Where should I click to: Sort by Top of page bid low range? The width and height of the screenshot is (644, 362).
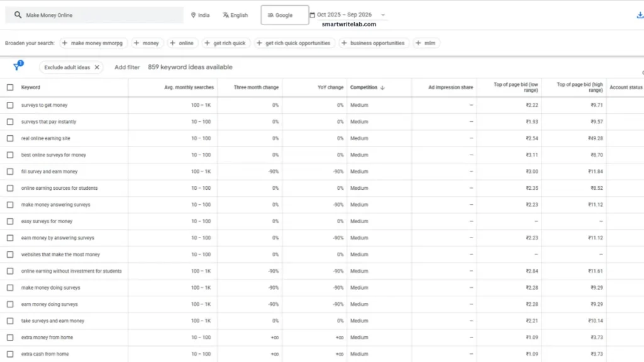point(516,87)
